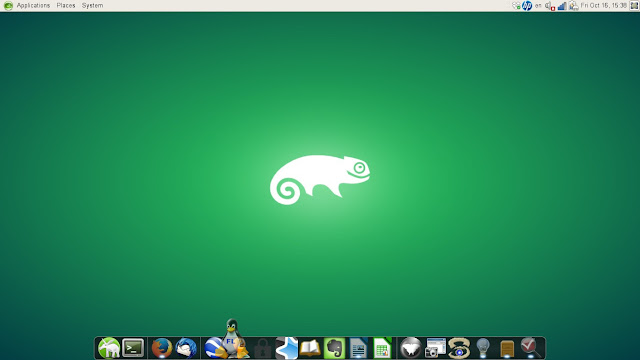Click the icon right of the clock

[634, 6]
